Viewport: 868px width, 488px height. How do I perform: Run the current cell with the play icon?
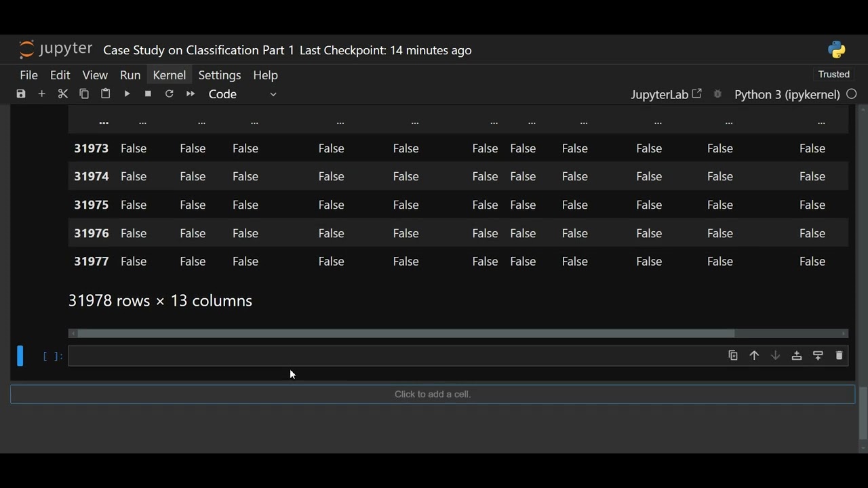click(x=127, y=94)
